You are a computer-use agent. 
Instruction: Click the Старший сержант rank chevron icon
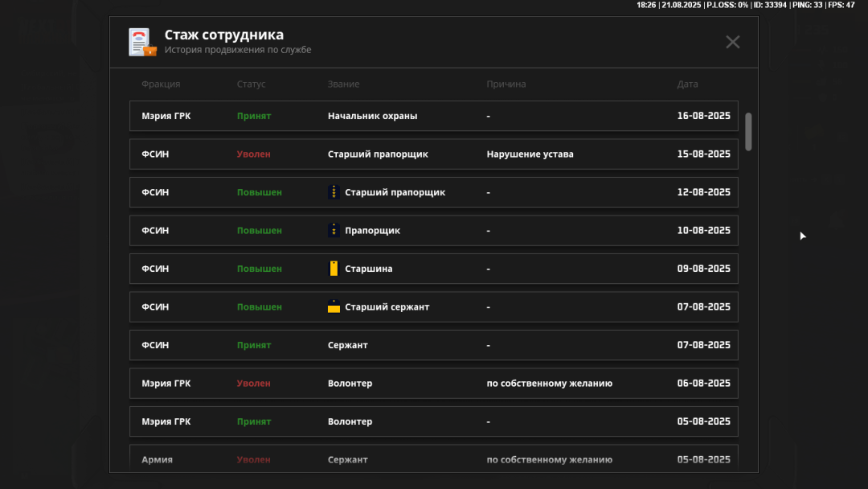334,306
